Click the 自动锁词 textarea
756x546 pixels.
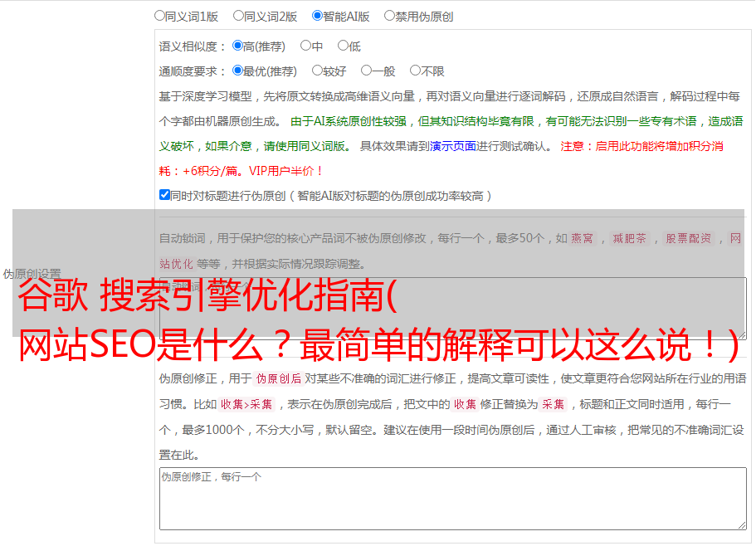pyautogui.click(x=453, y=309)
